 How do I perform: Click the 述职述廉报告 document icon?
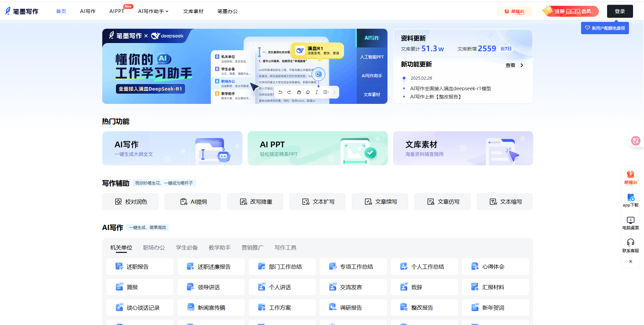[190, 266]
